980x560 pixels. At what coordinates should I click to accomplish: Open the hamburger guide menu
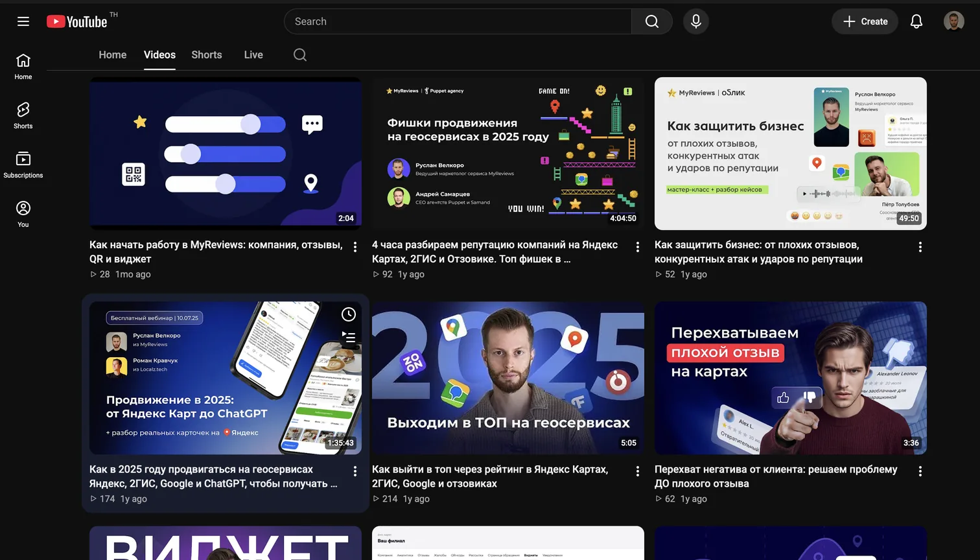23,21
